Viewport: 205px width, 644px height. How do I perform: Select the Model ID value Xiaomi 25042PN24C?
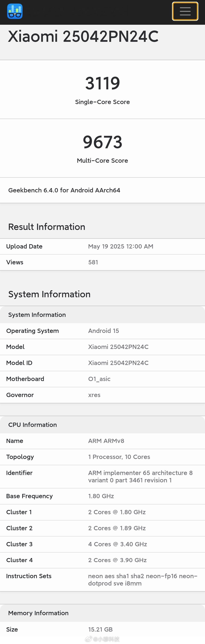point(118,363)
